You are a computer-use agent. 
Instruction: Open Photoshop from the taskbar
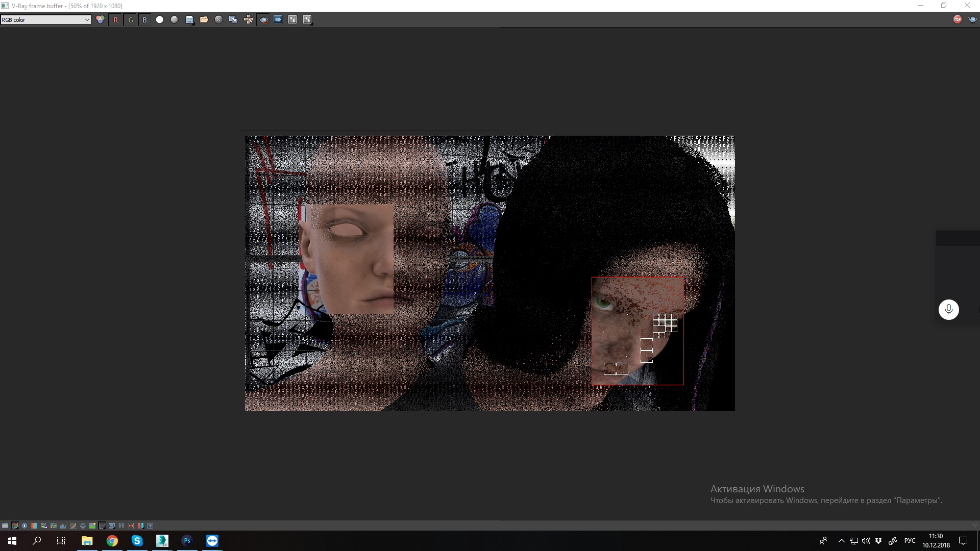pos(187,541)
